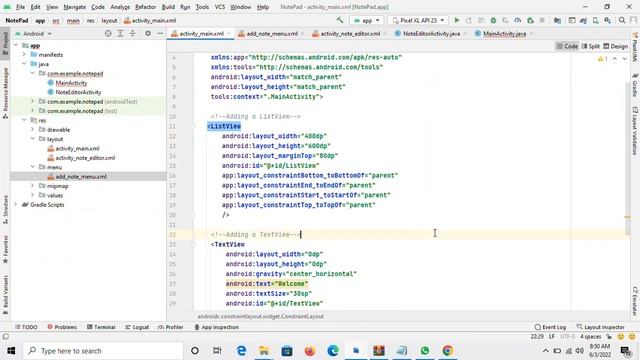Click the Stop run icon
This screenshot has height=360, width=640.
click(x=542, y=20)
